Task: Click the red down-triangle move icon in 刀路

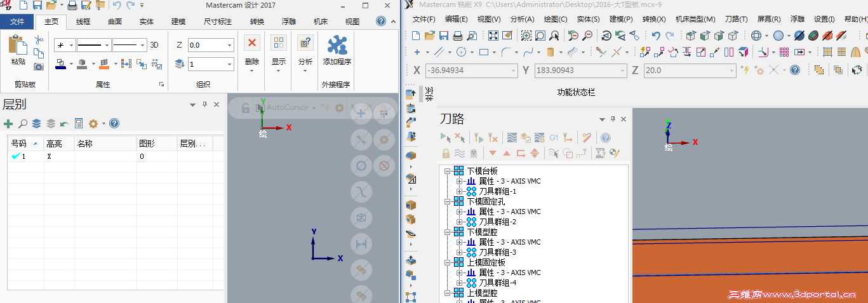Action: click(x=493, y=153)
